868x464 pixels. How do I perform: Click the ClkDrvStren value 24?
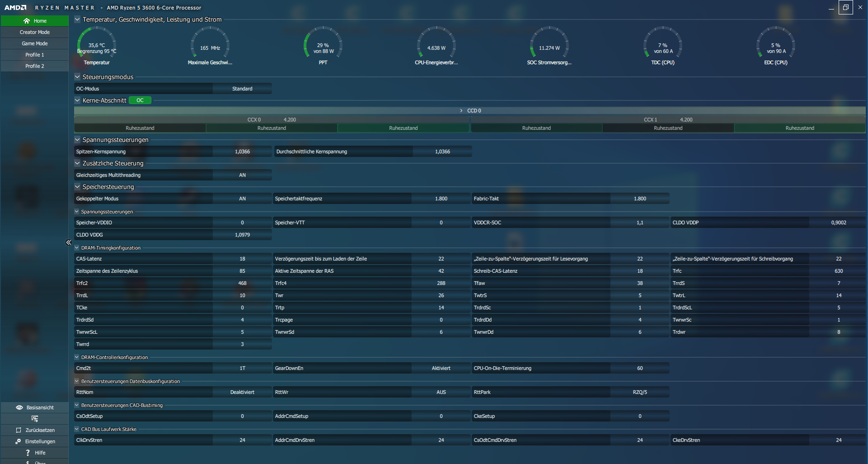pos(242,440)
